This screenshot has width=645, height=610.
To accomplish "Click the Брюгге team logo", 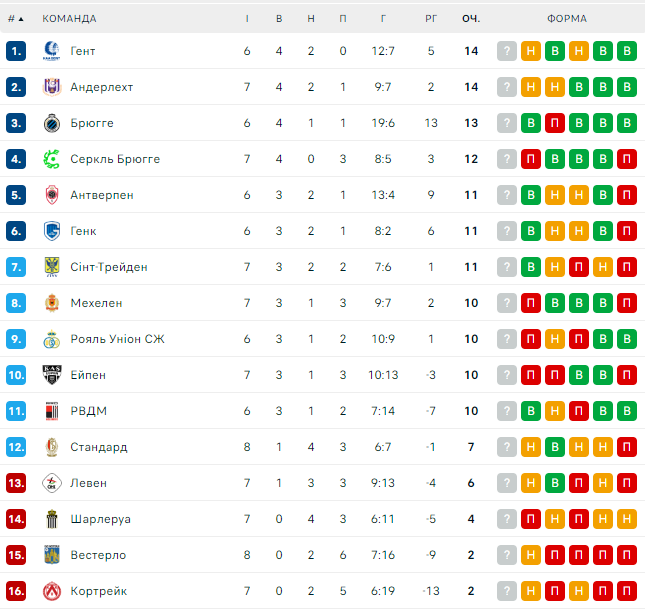I will pyautogui.click(x=52, y=123).
